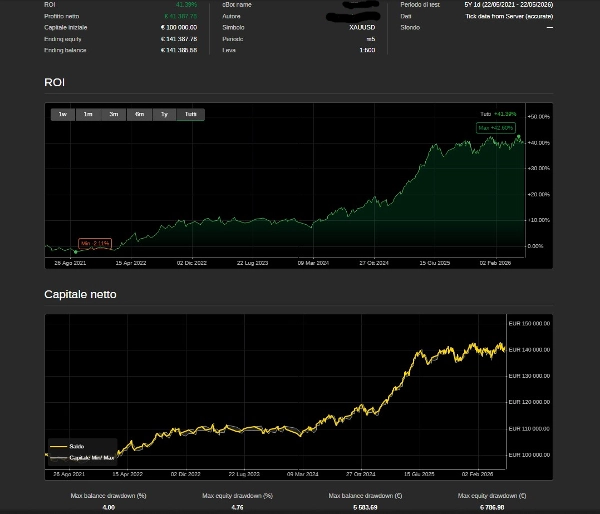Click the Min ROI marker label
Image resolution: width=600 pixels, height=514 pixels.
95,243
